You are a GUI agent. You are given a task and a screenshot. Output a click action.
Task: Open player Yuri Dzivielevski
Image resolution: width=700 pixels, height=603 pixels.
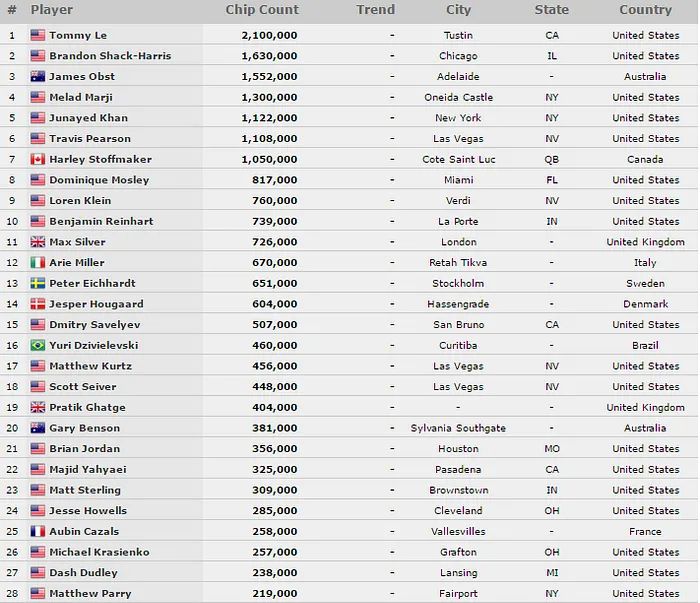coord(94,345)
